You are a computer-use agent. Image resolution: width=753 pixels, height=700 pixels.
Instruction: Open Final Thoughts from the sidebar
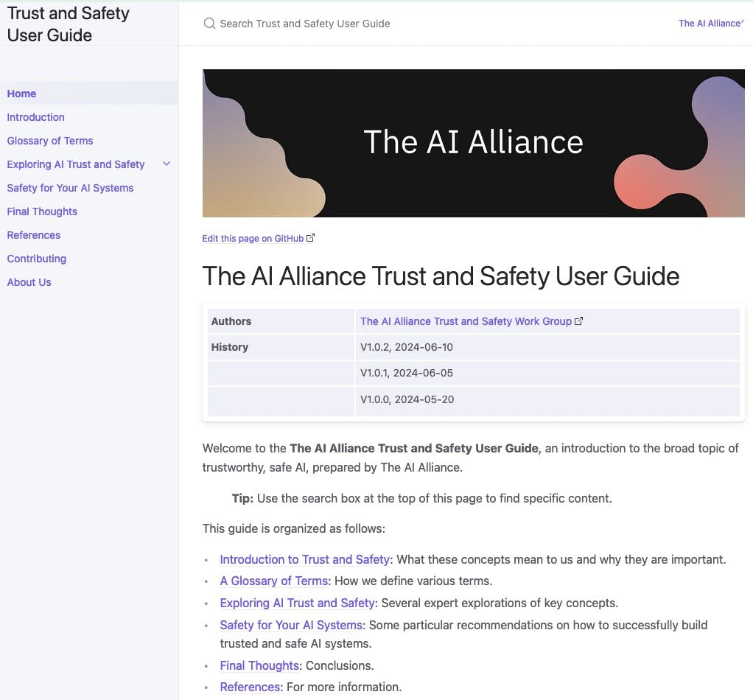[41, 211]
